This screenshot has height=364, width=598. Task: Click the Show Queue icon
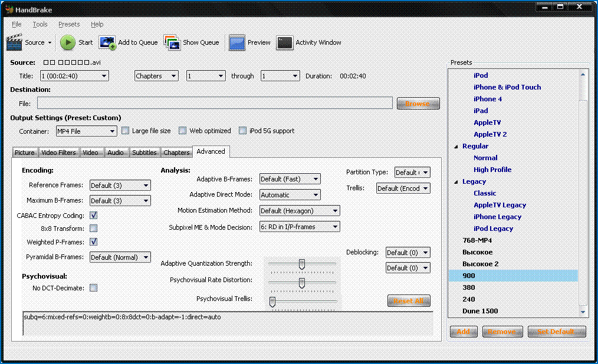pyautogui.click(x=172, y=42)
